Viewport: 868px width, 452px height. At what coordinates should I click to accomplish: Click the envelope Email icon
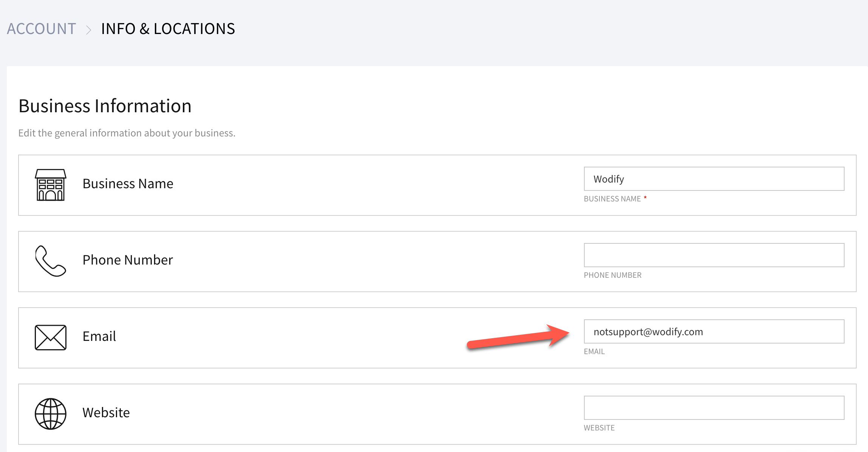click(51, 337)
